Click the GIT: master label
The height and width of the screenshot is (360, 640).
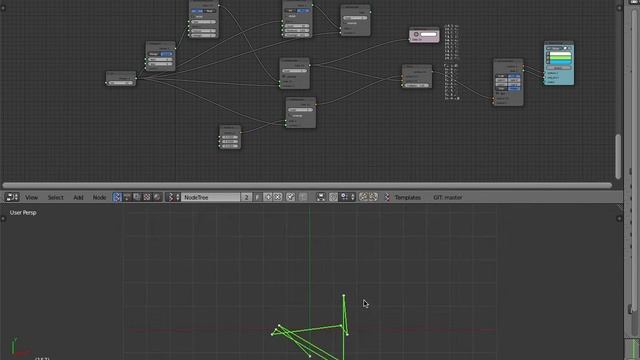(448, 197)
